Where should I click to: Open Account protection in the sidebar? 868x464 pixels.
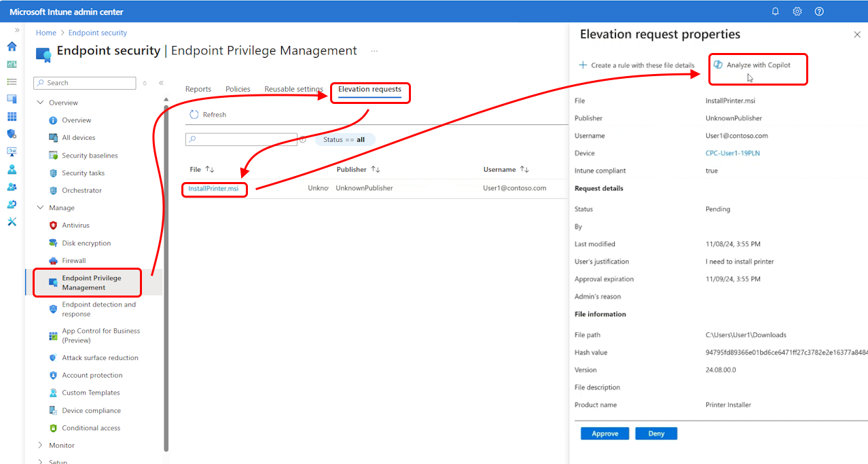(94, 375)
